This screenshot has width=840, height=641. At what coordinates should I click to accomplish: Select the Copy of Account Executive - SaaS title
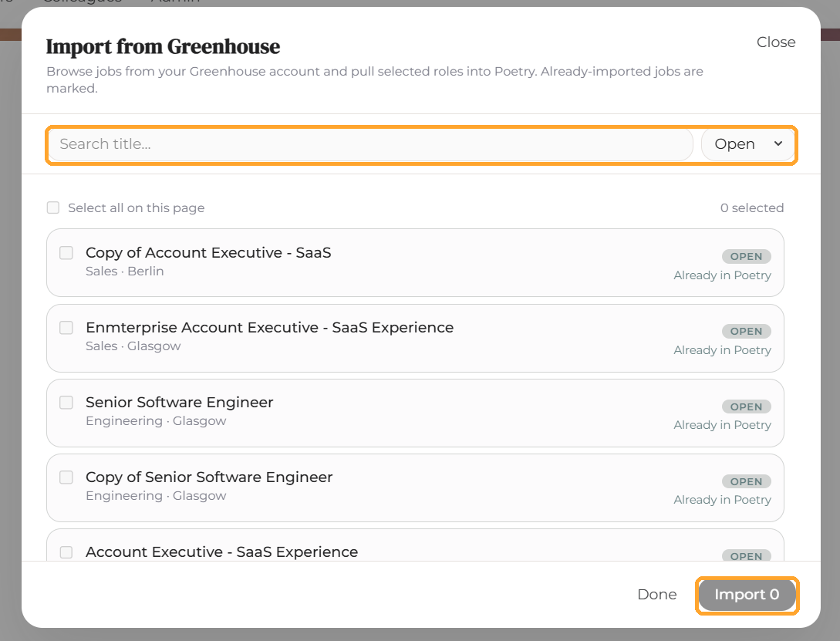pyautogui.click(x=208, y=253)
